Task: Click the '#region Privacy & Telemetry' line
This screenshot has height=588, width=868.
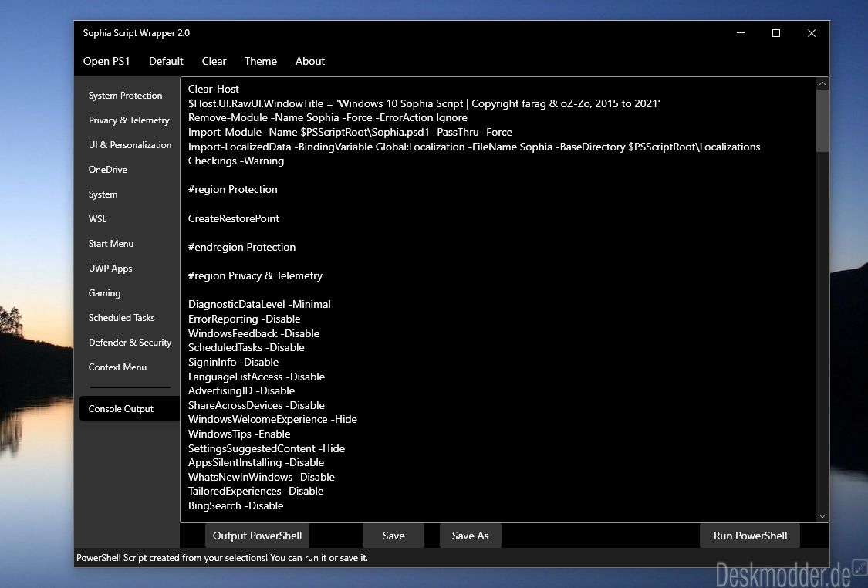Action: [255, 275]
